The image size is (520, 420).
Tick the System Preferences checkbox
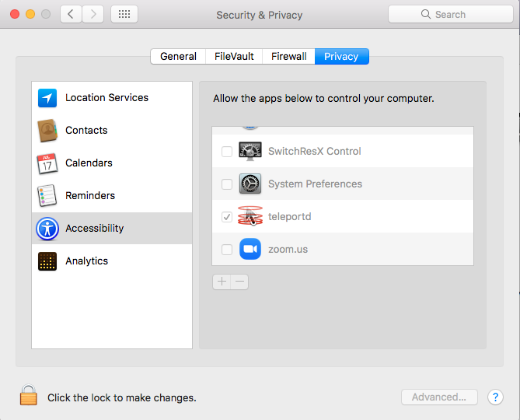227,184
